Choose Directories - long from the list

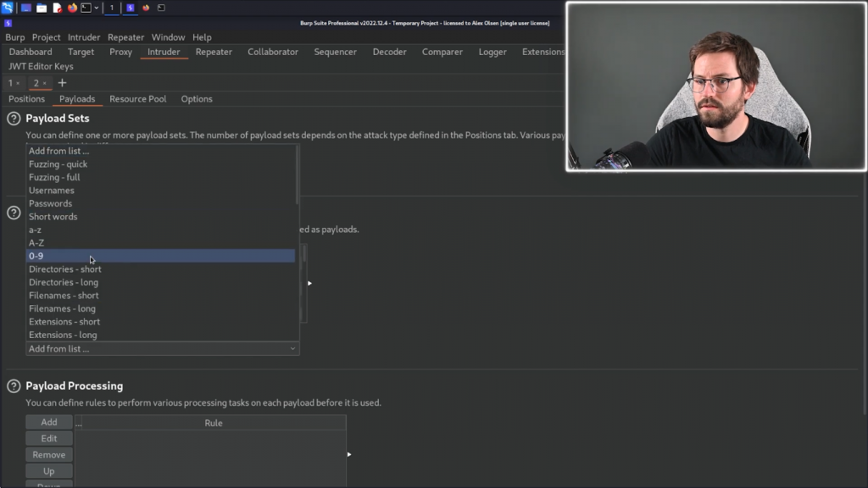160,282
